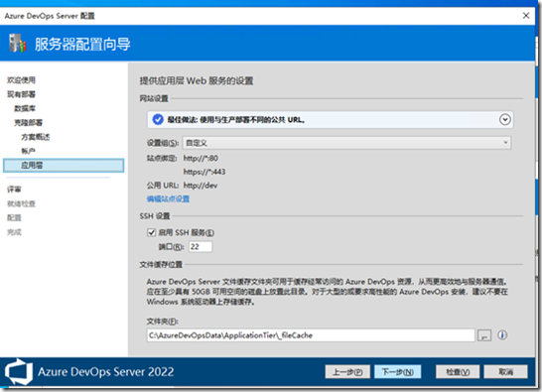Click the Azure DevOps logo in footer
This screenshot has width=542, height=392.
coord(19,372)
